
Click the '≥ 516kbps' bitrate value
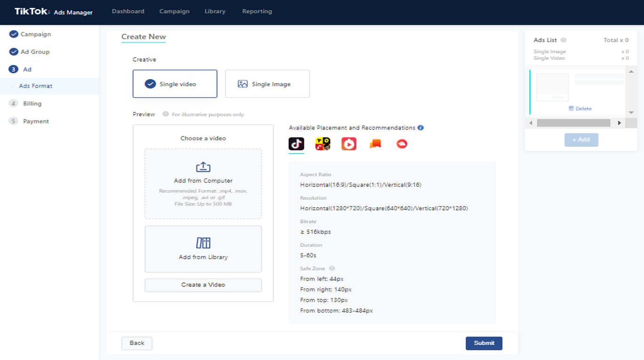(316, 232)
